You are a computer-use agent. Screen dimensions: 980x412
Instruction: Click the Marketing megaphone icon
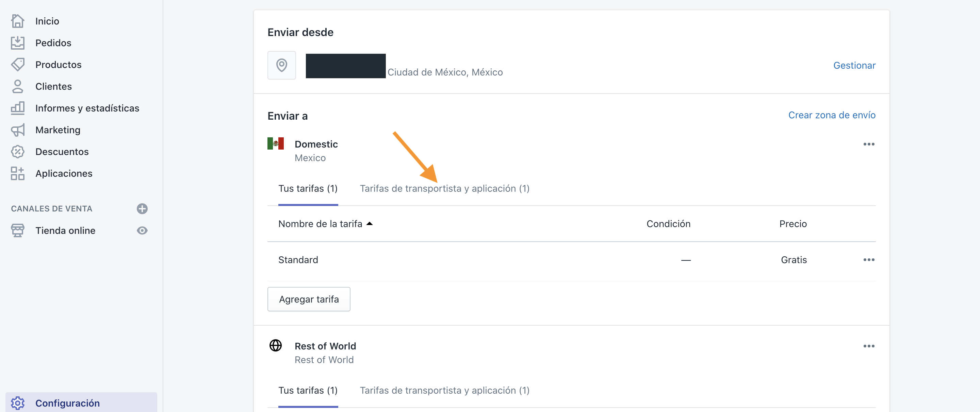(x=17, y=130)
